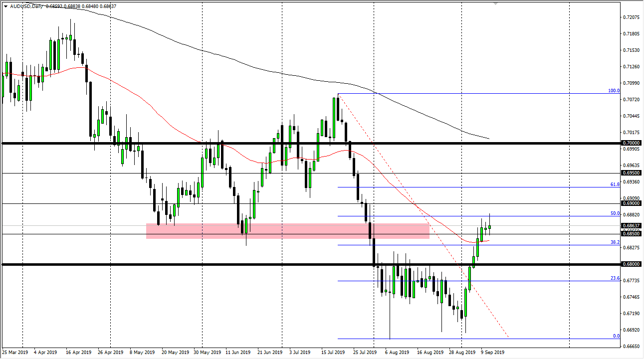Click the 0.70000 price level label

631,143
